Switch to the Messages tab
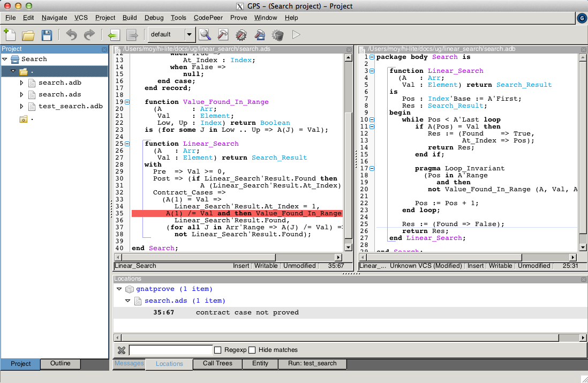 click(129, 364)
